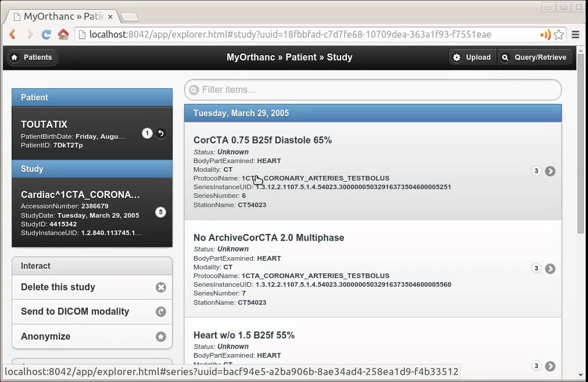Screen dimensions: 588x382
Task: Open the Cardiac^1CTA_CORONA... study entry
Action: point(92,212)
